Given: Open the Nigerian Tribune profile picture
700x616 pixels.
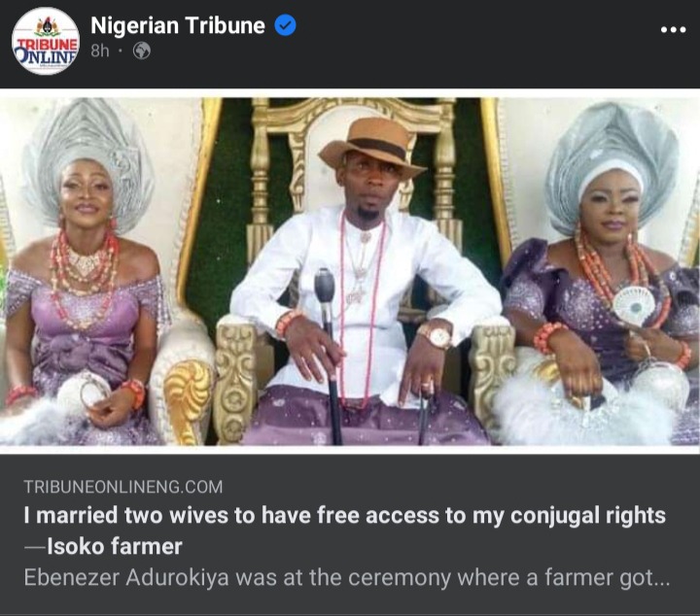Looking at the screenshot, I should [x=45, y=41].
